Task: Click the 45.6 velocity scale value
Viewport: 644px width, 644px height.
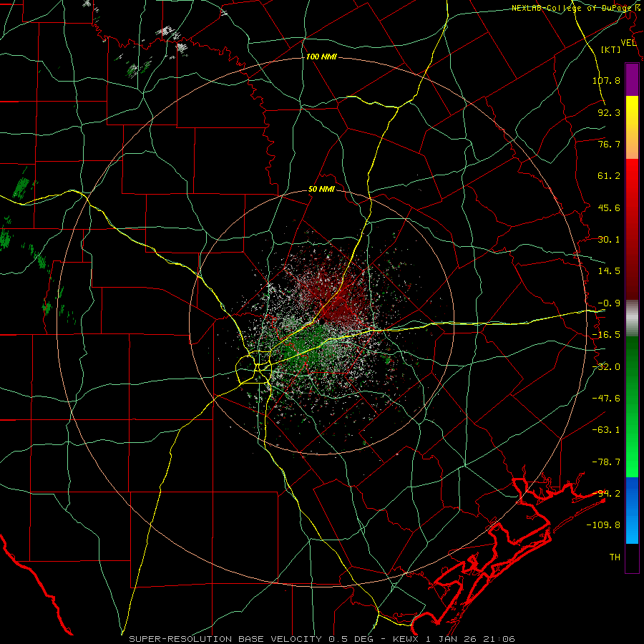Action: coord(609,208)
